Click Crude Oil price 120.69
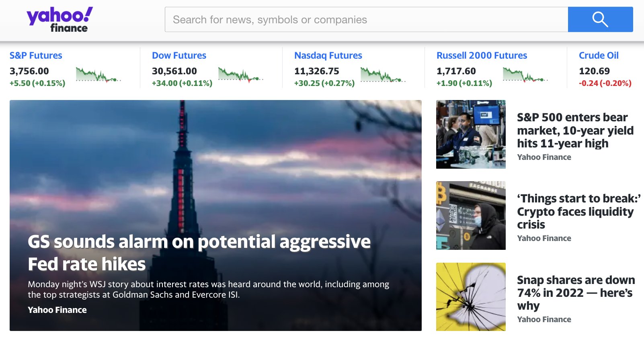The height and width of the screenshot is (339, 644). tap(594, 71)
